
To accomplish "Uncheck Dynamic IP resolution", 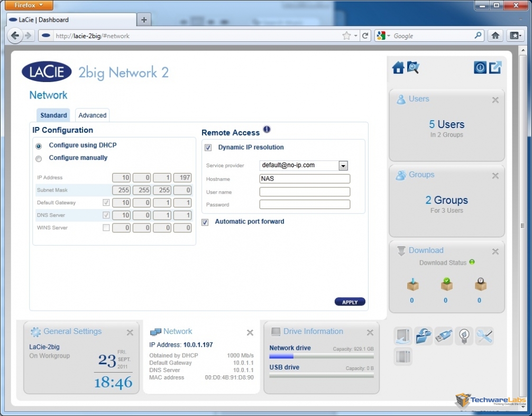I will pyautogui.click(x=208, y=147).
